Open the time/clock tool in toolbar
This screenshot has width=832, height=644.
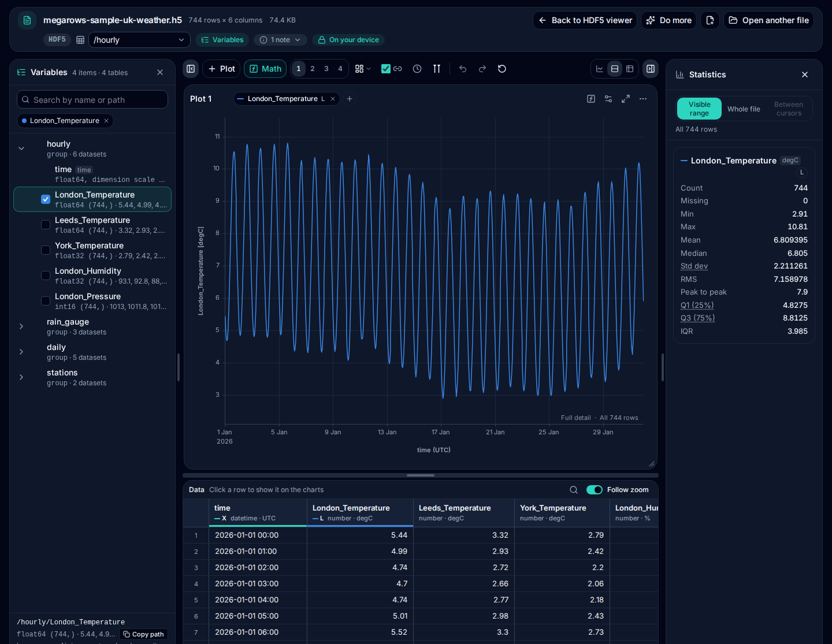(417, 69)
